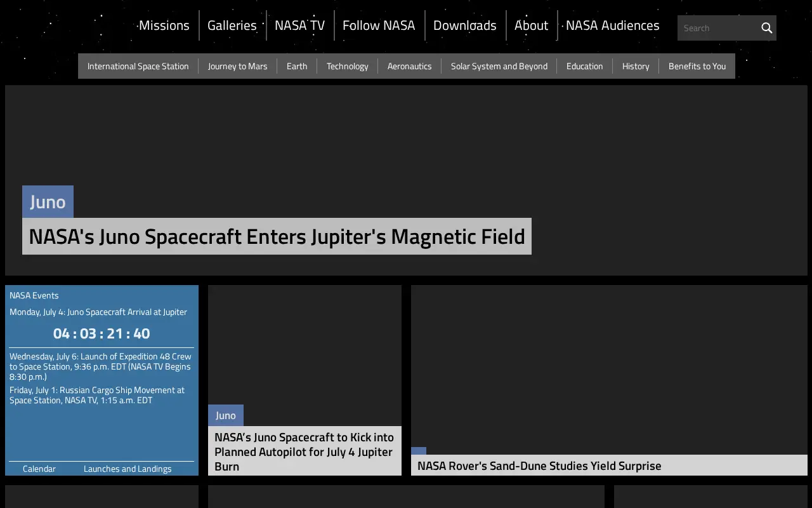This screenshot has height=508, width=812.
Task: Select the Earth topic
Action: pyautogui.click(x=297, y=66)
